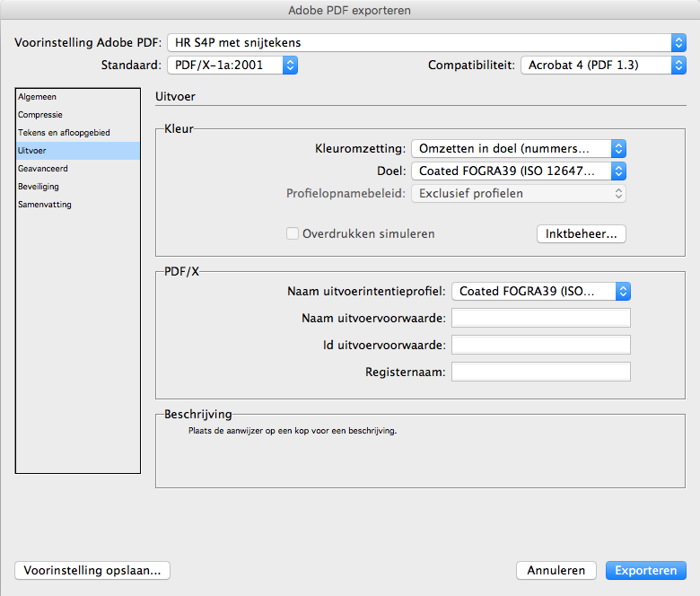Expand the Doel Coated FOGRA39 dropdown
700x596 pixels.
[x=519, y=171]
